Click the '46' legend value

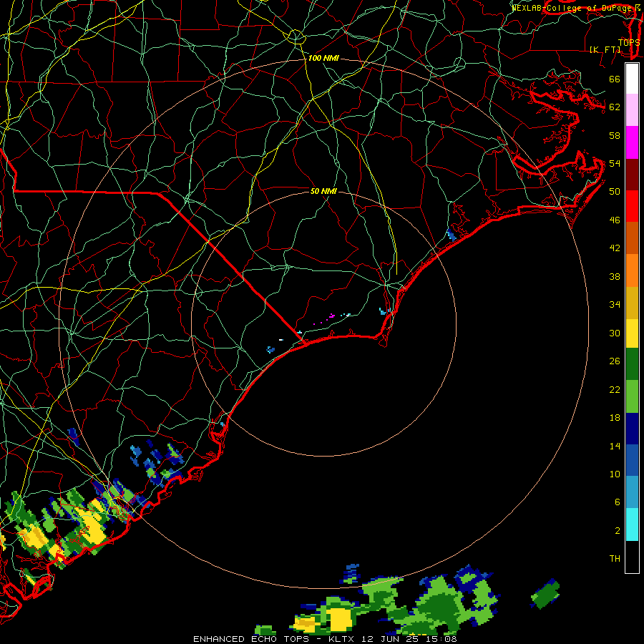tap(615, 220)
